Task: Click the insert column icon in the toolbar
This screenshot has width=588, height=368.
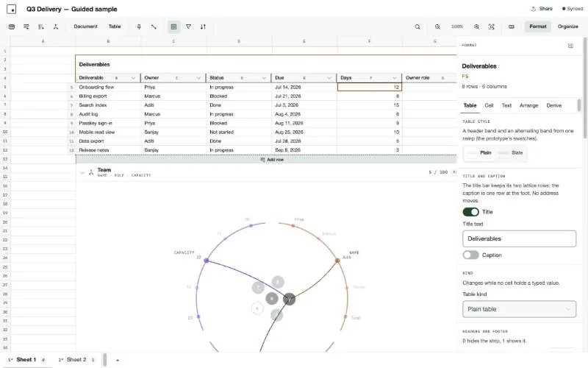Action: tap(41, 26)
